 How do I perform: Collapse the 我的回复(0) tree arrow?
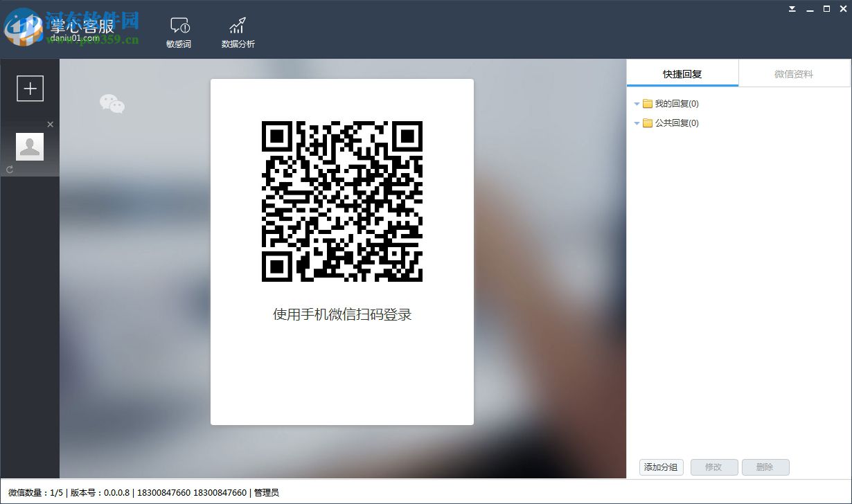[x=637, y=104]
